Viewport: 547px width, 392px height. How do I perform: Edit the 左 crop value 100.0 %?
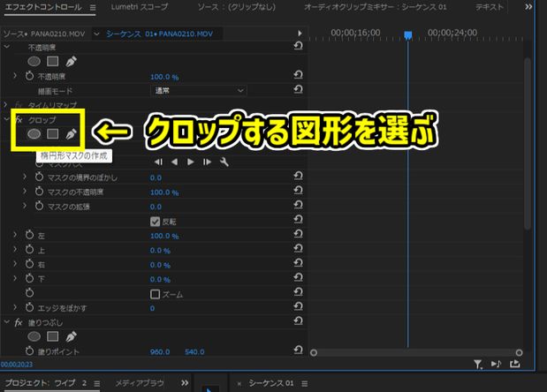(x=164, y=237)
